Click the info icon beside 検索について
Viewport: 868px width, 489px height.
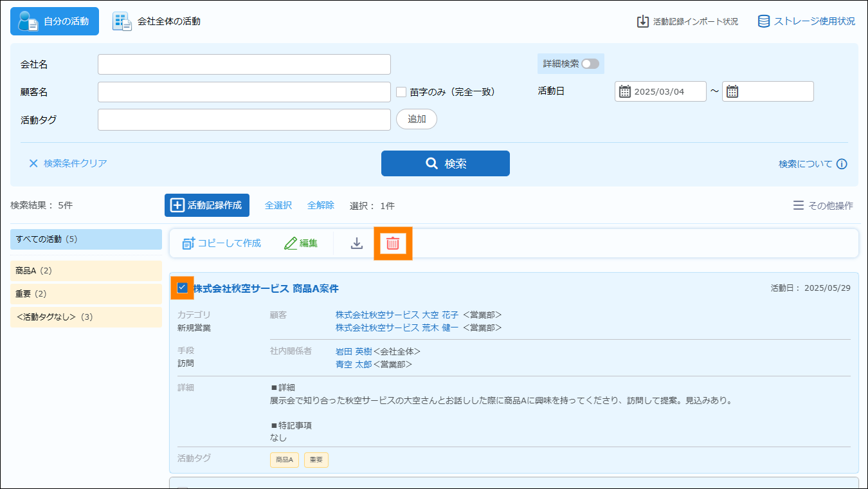842,164
